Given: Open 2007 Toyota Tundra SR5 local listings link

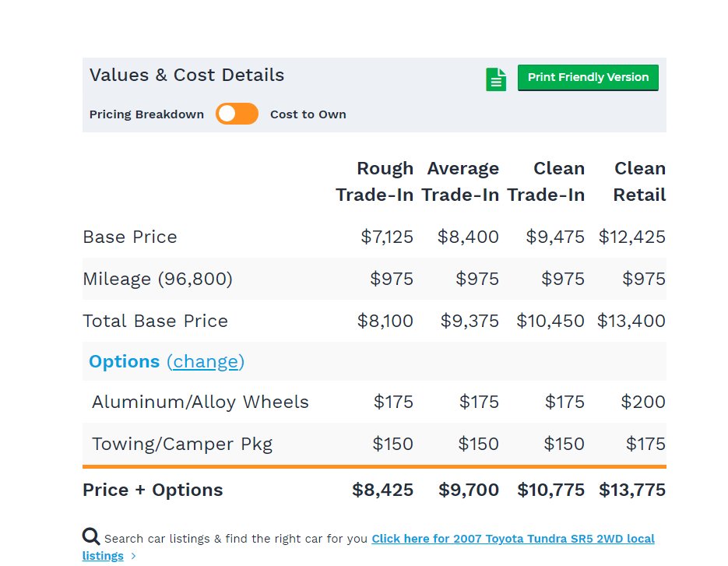Looking at the screenshot, I should pos(512,538).
